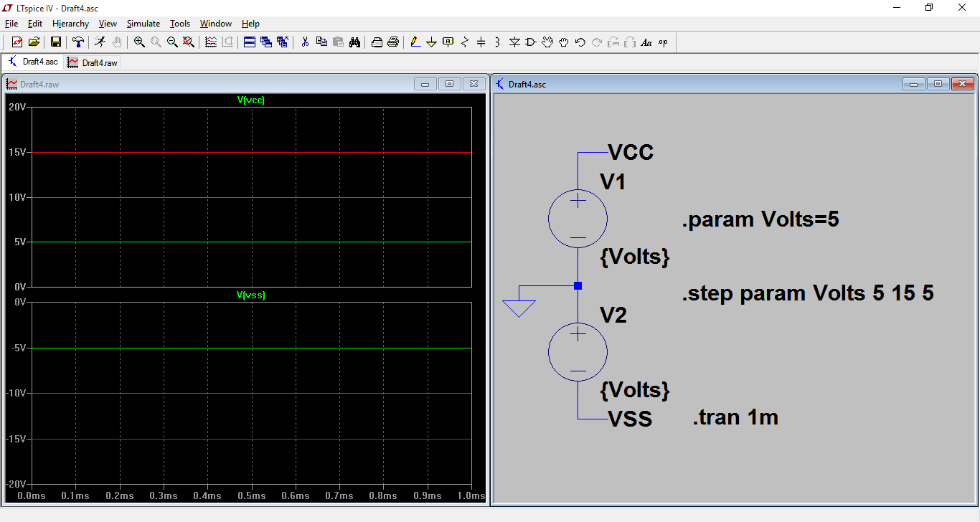
Task: Open the Help menu
Action: tap(250, 24)
